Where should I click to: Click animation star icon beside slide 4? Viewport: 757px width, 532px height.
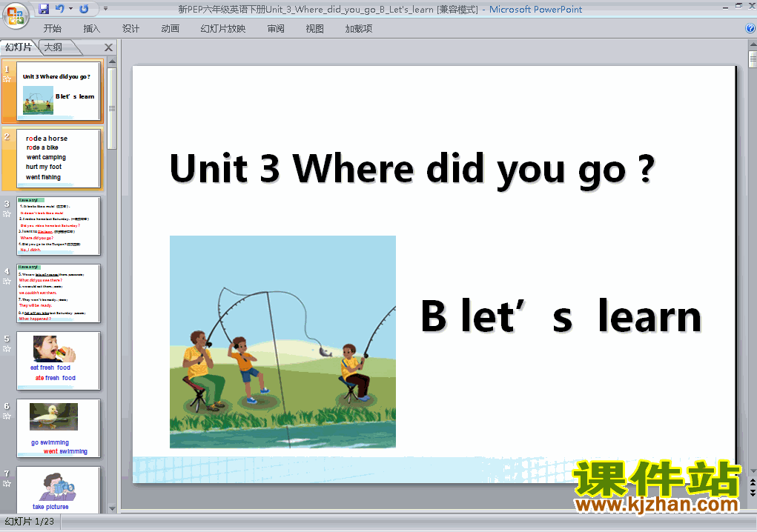[x=7, y=282]
